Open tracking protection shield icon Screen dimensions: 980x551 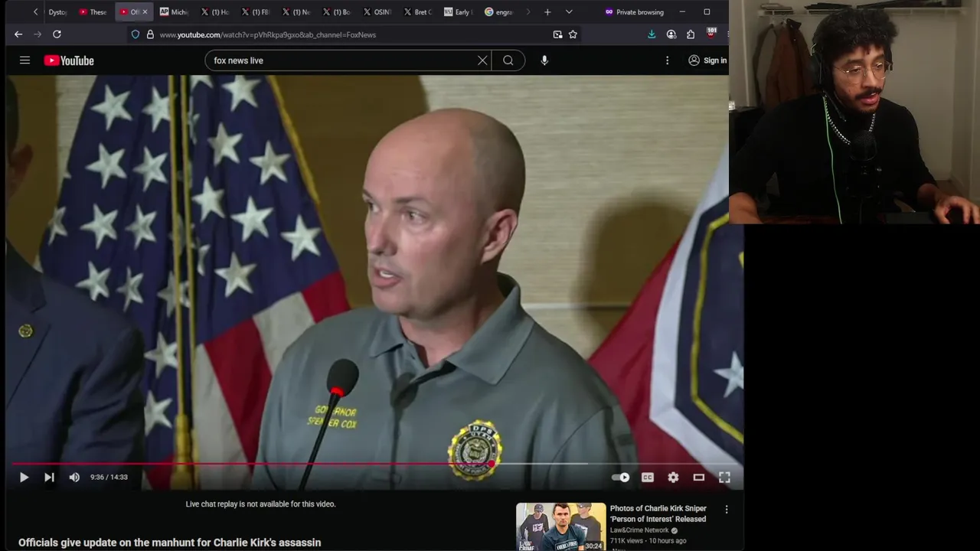click(x=136, y=34)
